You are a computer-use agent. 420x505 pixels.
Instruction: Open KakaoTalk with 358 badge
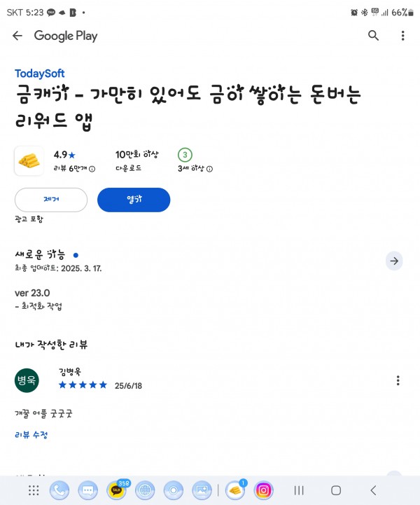116,490
